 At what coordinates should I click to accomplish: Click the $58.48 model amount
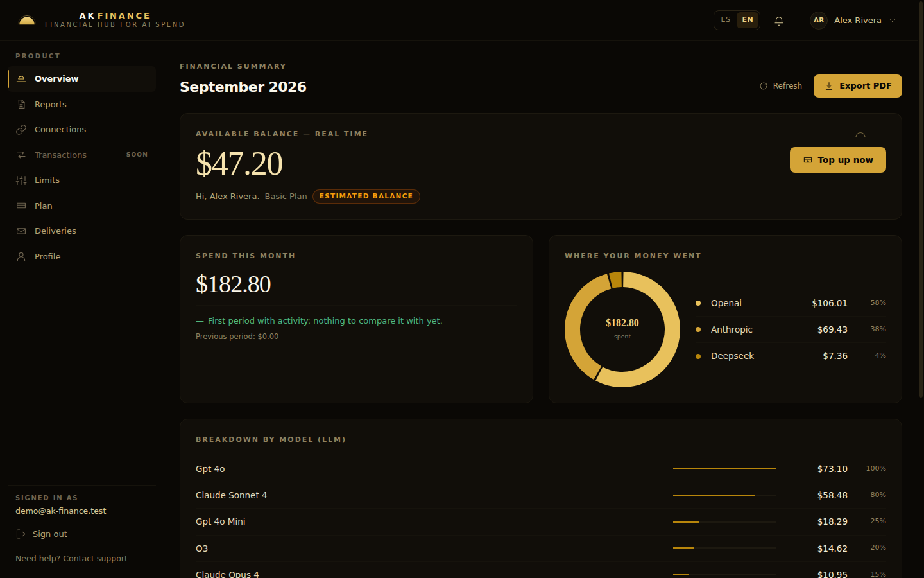tap(832, 495)
